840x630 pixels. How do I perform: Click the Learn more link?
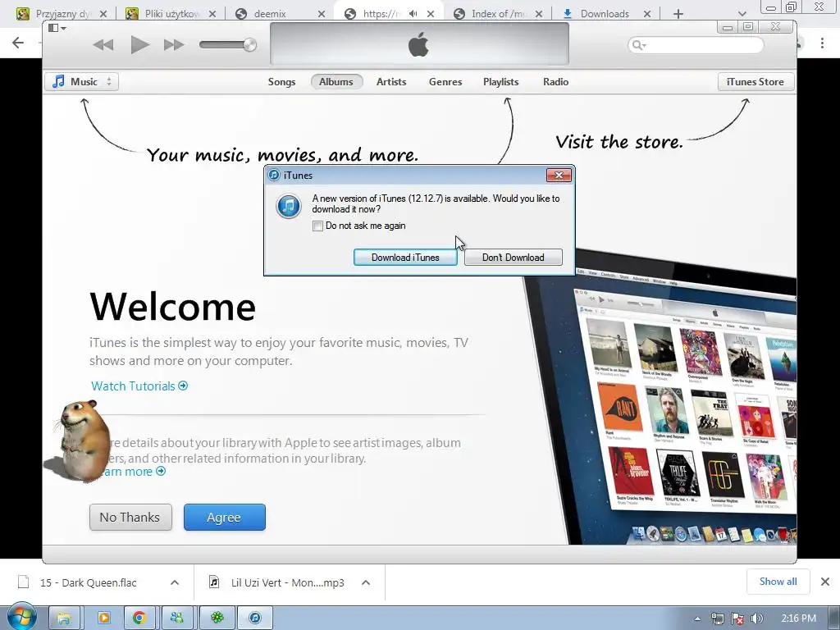pos(134,472)
